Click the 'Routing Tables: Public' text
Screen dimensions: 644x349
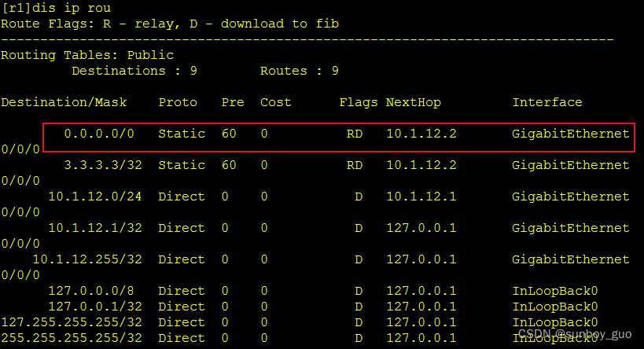[87, 55]
